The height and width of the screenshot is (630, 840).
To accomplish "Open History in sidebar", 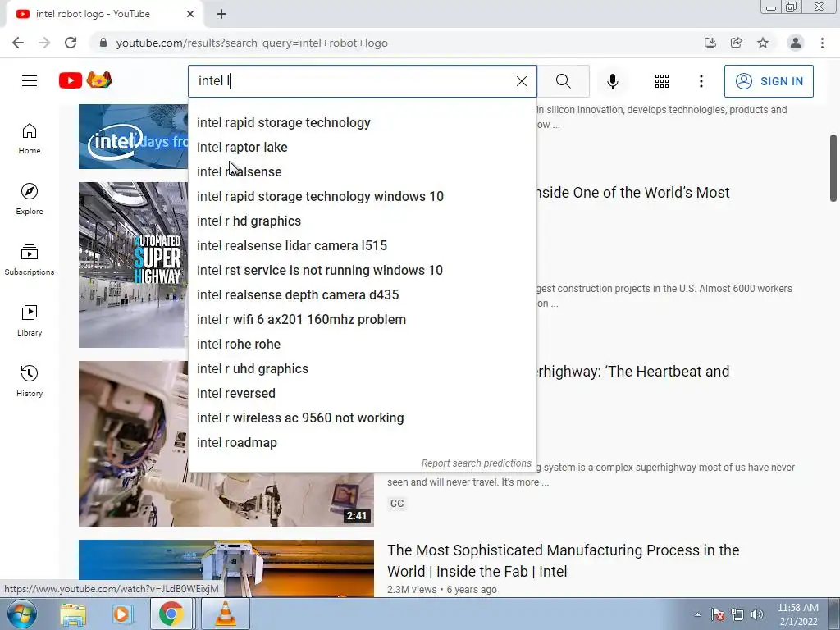I will click(30, 381).
